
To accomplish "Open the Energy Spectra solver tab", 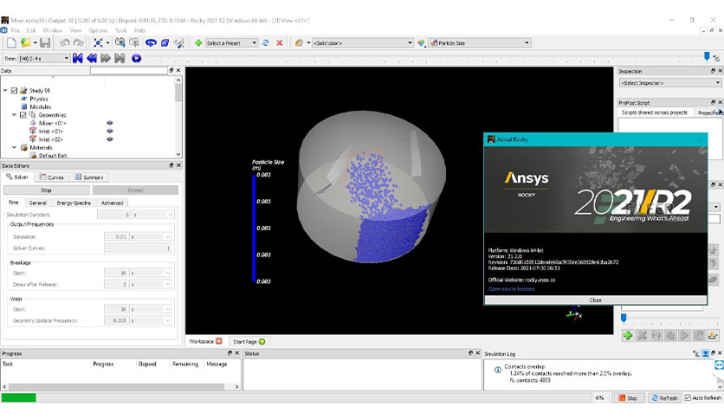I will [x=73, y=203].
